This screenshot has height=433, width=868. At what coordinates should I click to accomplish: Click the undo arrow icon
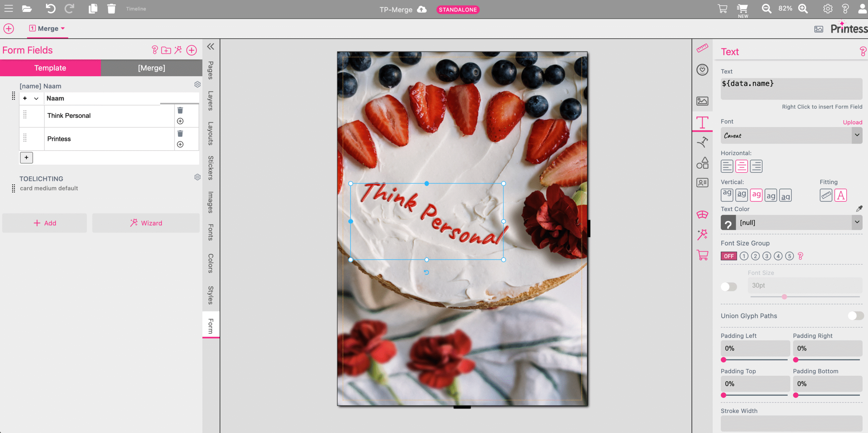tap(51, 9)
